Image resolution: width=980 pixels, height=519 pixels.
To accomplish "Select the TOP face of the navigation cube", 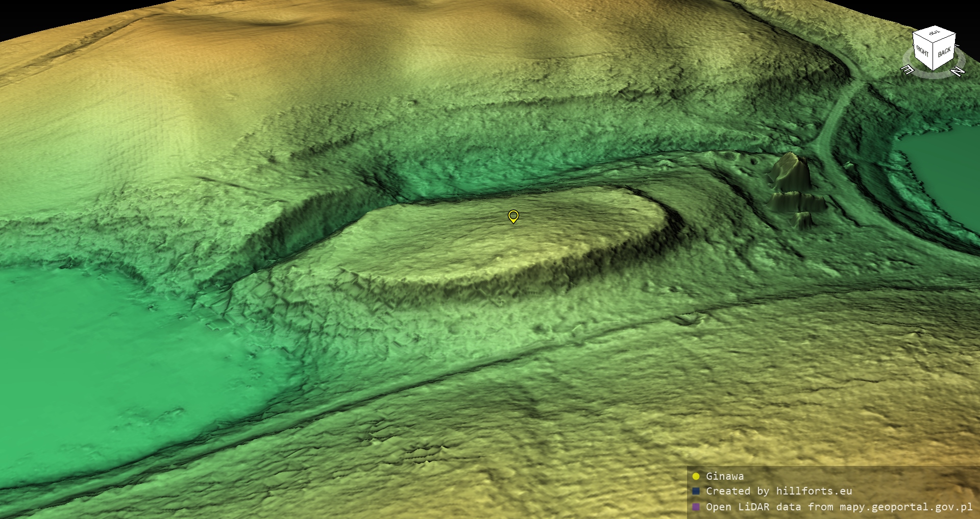I will click(934, 34).
